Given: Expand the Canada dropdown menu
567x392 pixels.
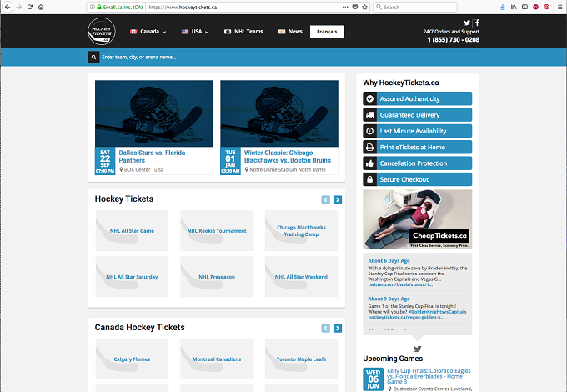Looking at the screenshot, I should (x=148, y=32).
